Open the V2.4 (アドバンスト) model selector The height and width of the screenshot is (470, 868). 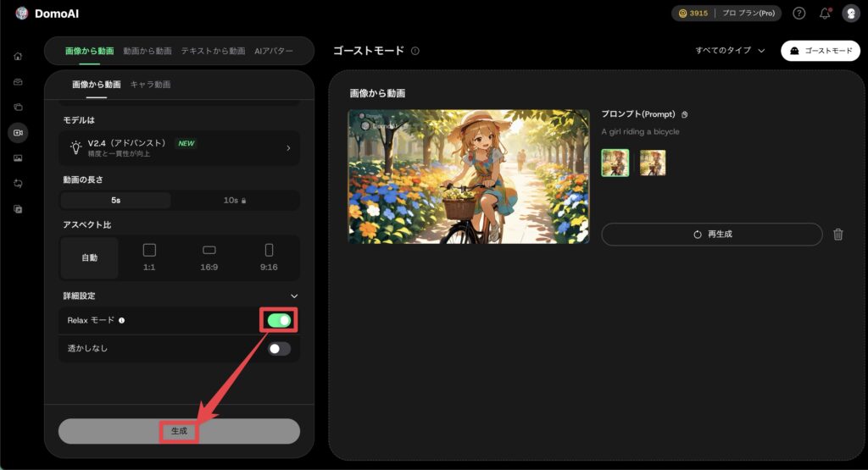coord(179,147)
